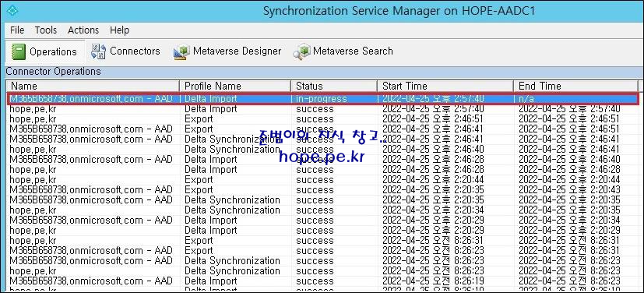Image resolution: width=644 pixels, height=293 pixels.
Task: Select hope.pe.kr Delta Synchronization row started 오후 2:20:34
Action: click(322, 210)
